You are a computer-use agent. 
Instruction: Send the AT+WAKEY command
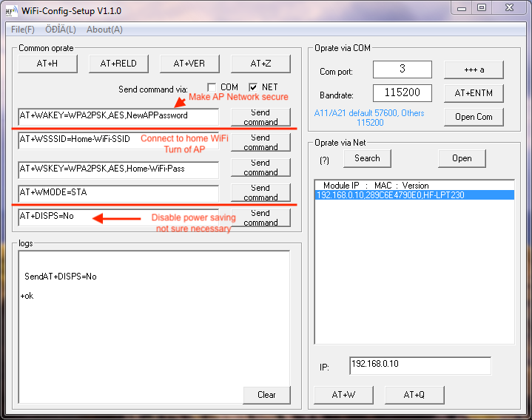tap(260, 117)
